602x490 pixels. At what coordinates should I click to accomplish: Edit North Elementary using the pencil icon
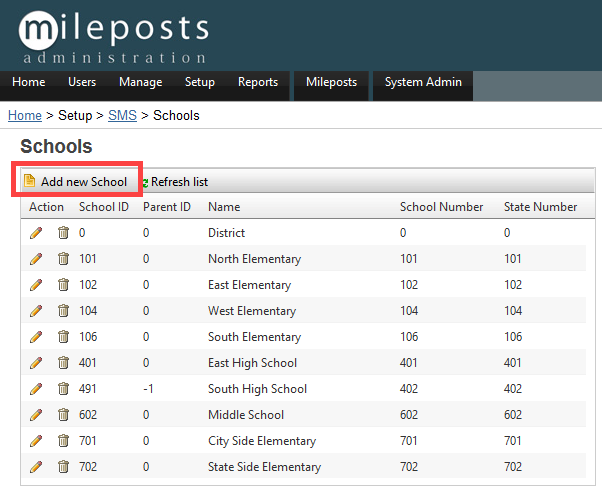click(36, 259)
